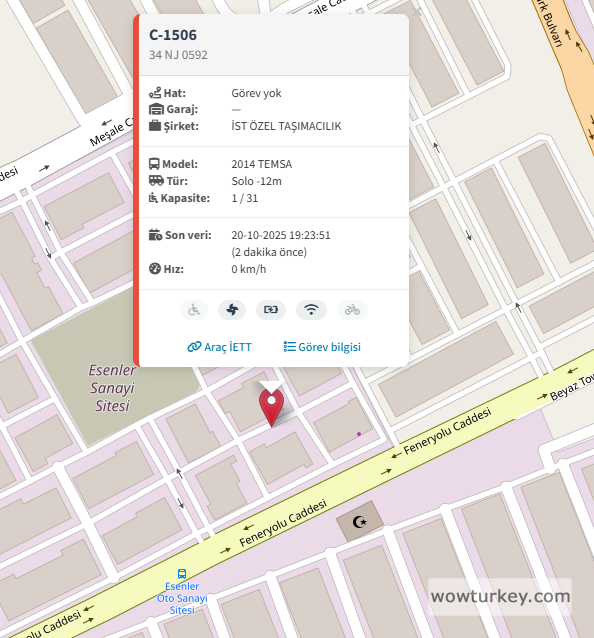This screenshot has width=594, height=638.
Task: Open Görev bilgisi task info link
Action: point(322,347)
